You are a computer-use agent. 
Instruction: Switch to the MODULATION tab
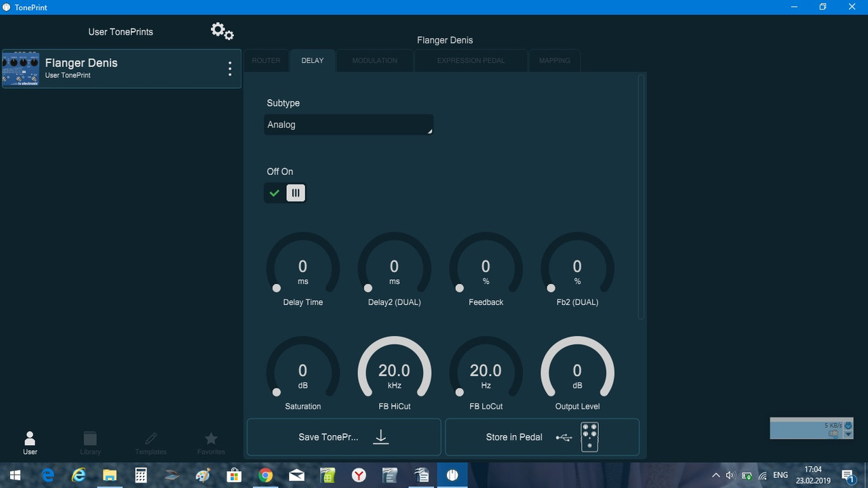point(375,60)
